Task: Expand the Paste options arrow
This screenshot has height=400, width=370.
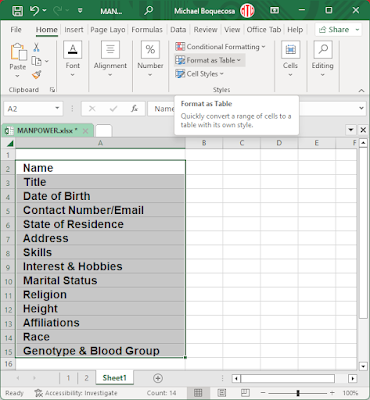Action: [x=17, y=76]
